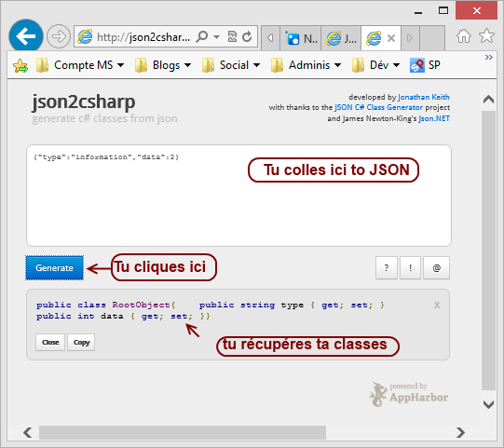Screen dimensions: 504x448
Task: Open the Json.NET link
Action: coord(434,118)
